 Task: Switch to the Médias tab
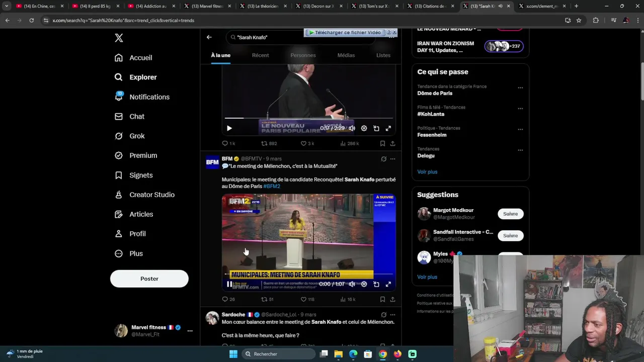pos(346,55)
